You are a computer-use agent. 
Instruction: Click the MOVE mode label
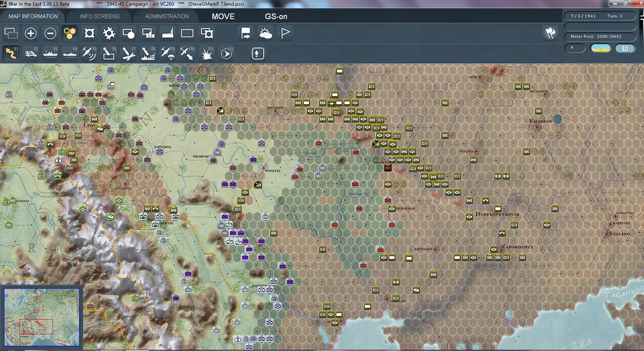pos(223,16)
